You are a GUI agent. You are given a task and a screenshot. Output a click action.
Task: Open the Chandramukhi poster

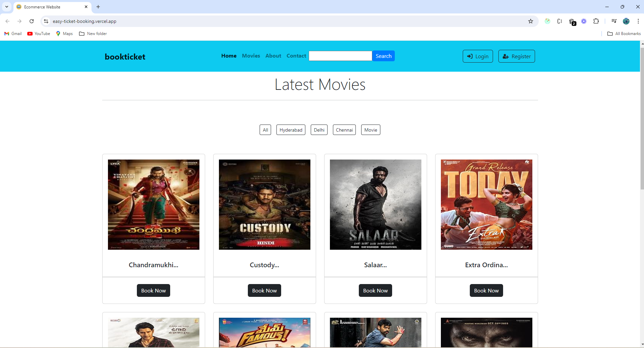[x=154, y=205]
